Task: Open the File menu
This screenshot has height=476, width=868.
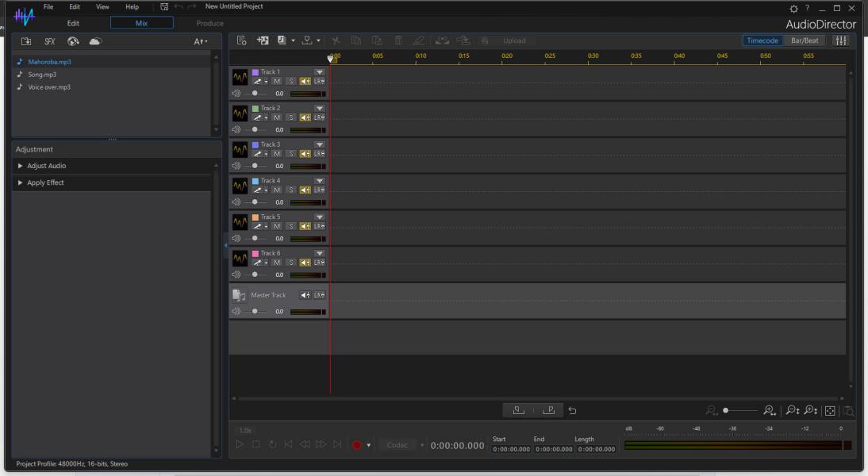Action: [48, 6]
